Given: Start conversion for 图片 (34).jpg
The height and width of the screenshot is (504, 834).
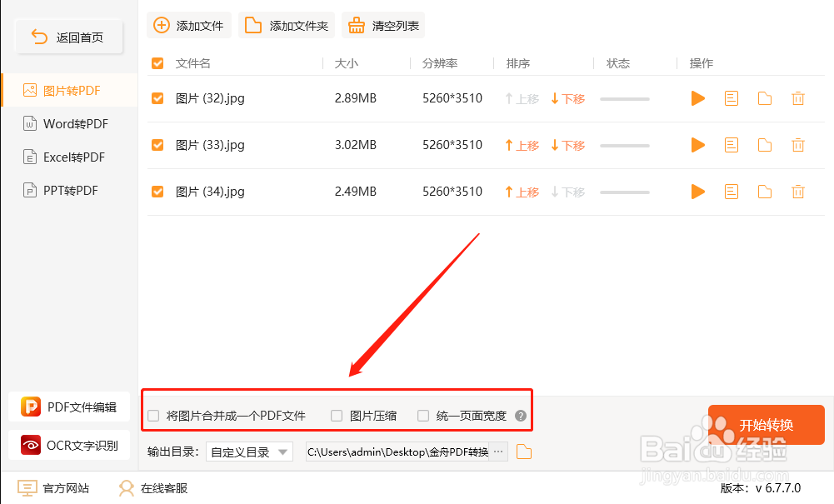Looking at the screenshot, I should pyautogui.click(x=698, y=192).
